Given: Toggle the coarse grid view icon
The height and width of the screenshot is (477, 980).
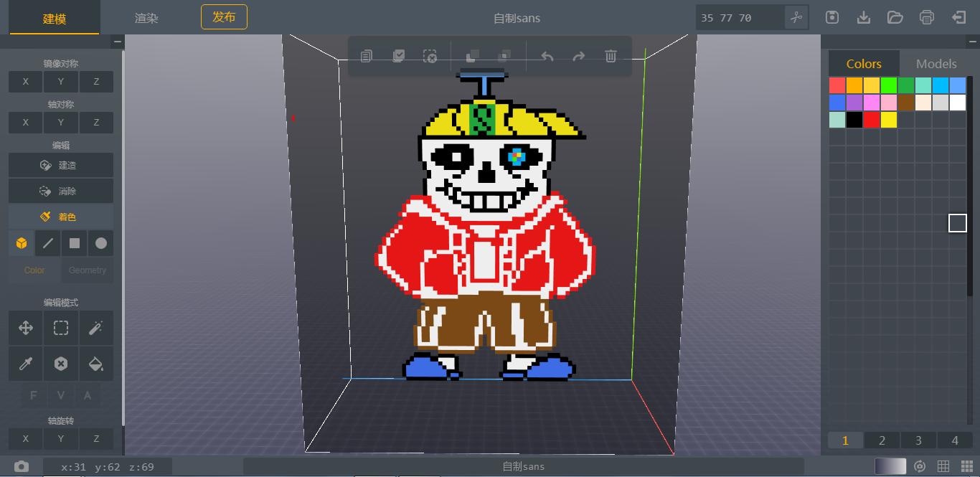Looking at the screenshot, I should [944, 467].
